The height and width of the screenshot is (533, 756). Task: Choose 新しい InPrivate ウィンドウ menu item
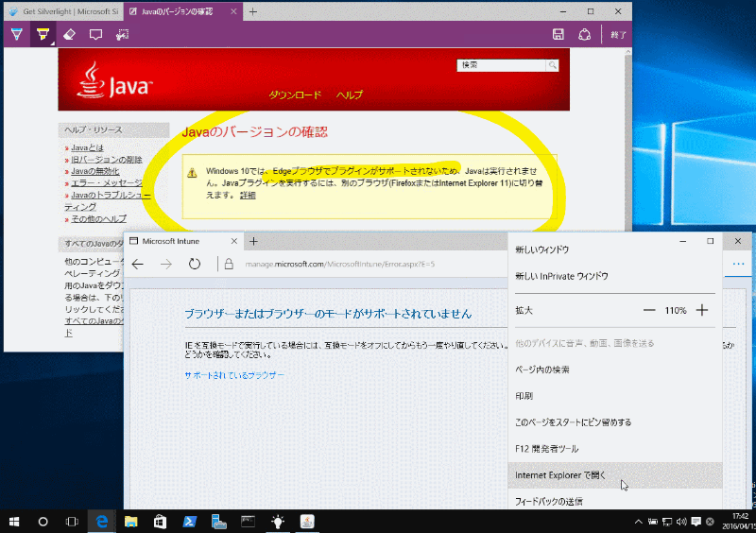(x=615, y=276)
